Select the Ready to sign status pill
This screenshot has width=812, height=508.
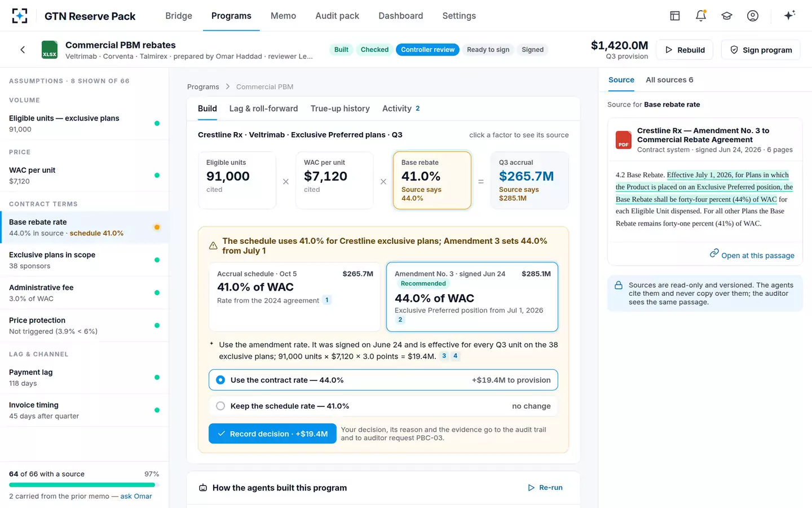click(x=488, y=50)
